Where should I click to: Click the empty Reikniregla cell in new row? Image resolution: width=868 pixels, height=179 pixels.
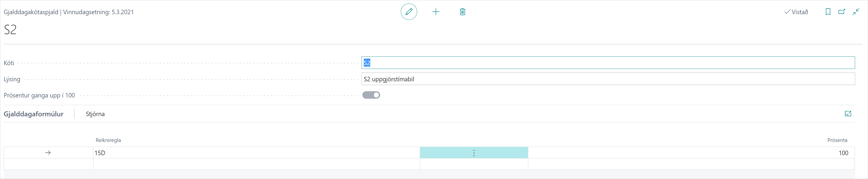[x=256, y=164]
